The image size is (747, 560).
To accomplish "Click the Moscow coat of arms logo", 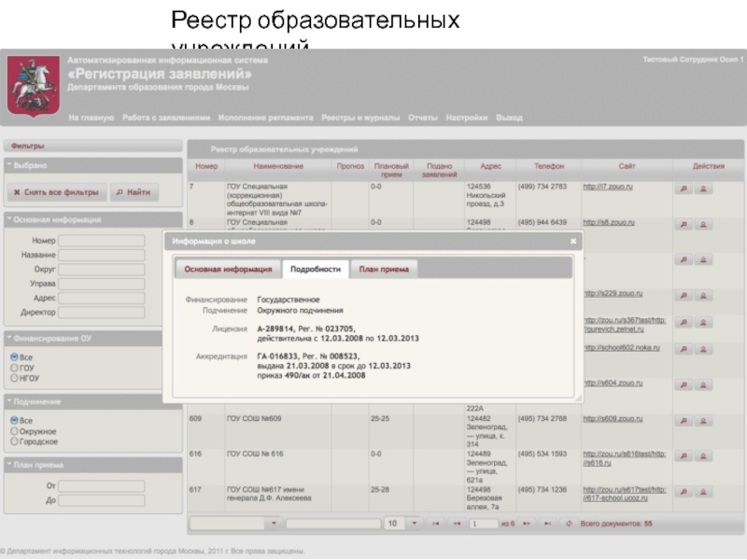I will pyautogui.click(x=34, y=87).
